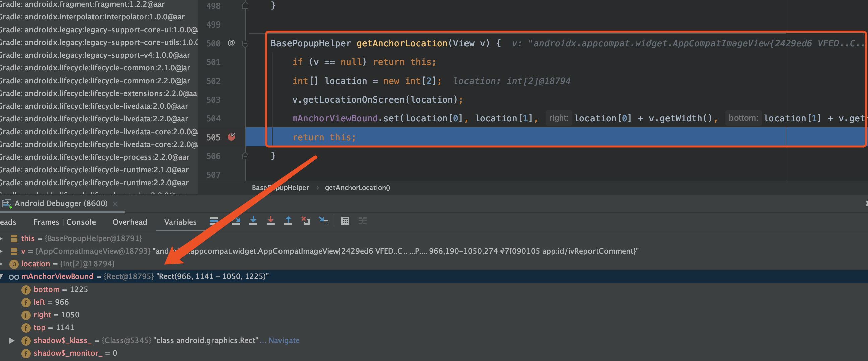Switch to the Frames | Console tab
Screen dimensions: 868x361
pos(64,222)
